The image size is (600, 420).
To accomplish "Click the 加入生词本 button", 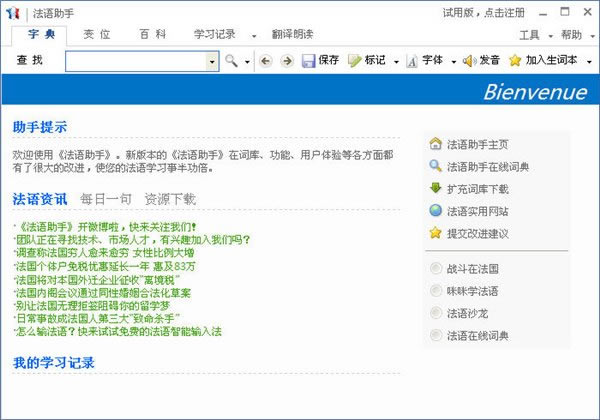I will click(544, 60).
